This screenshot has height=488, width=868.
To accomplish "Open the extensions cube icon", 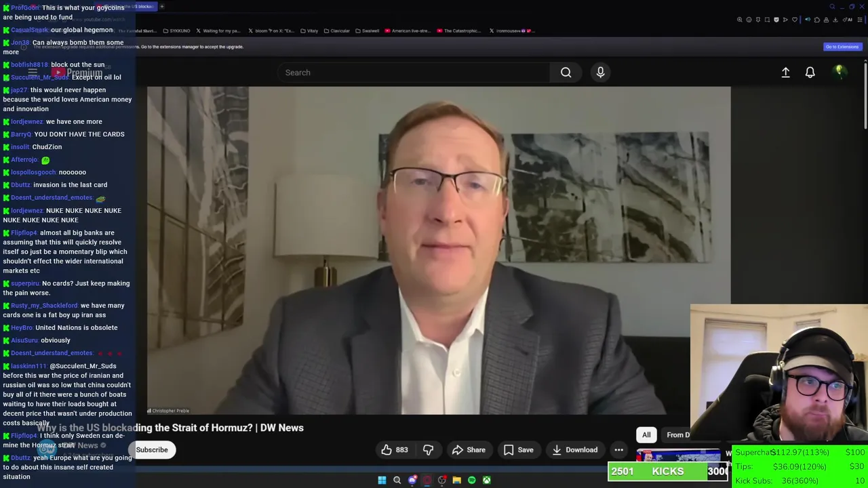I will click(817, 20).
